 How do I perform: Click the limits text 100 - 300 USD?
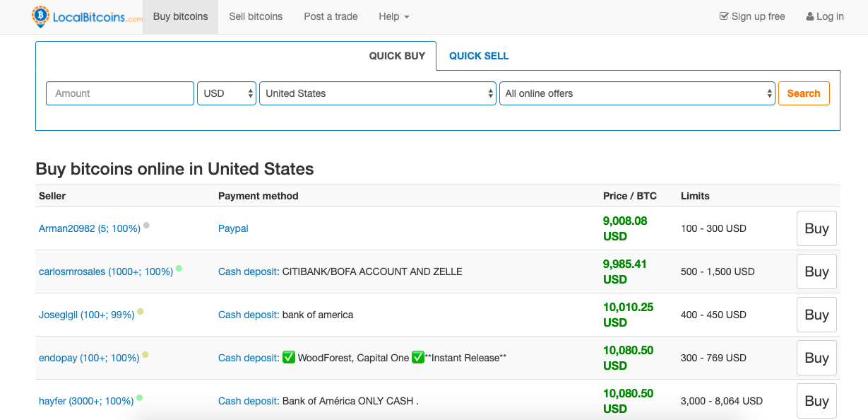pos(713,228)
